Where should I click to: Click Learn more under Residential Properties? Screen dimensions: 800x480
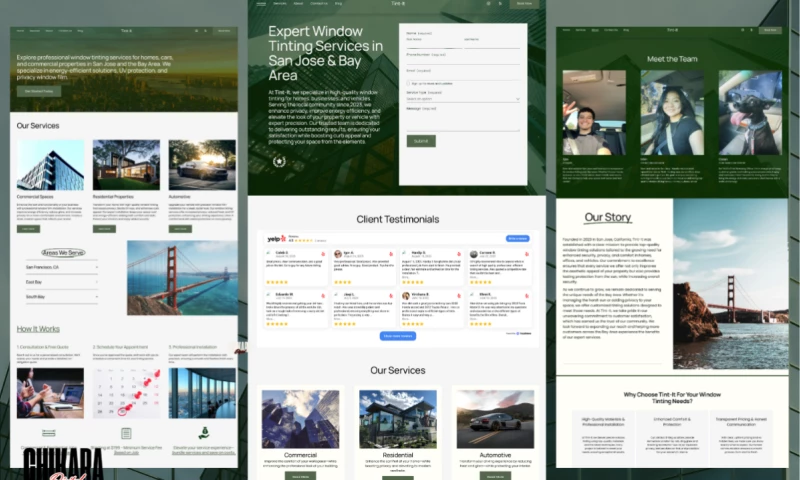coord(104,229)
